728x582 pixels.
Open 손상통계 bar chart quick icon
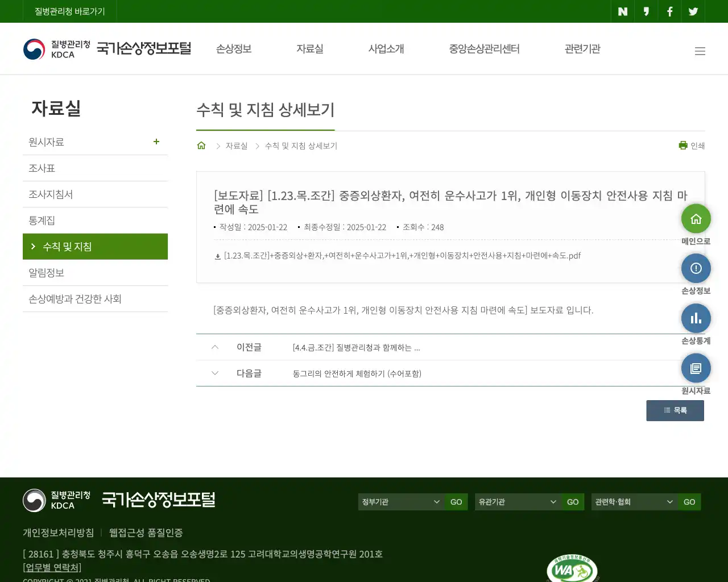[696, 318]
